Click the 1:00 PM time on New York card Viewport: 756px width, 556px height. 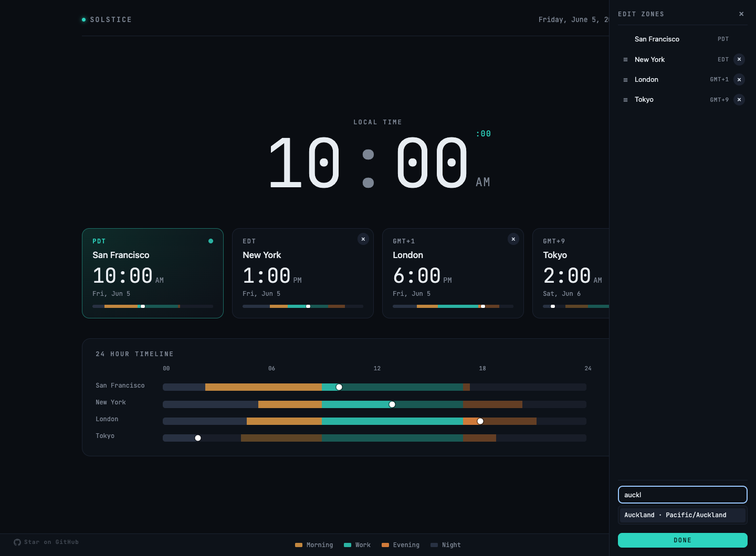[x=272, y=276]
